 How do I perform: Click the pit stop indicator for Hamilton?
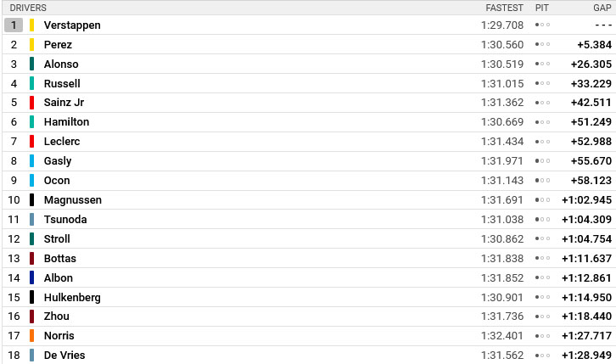[542, 122]
